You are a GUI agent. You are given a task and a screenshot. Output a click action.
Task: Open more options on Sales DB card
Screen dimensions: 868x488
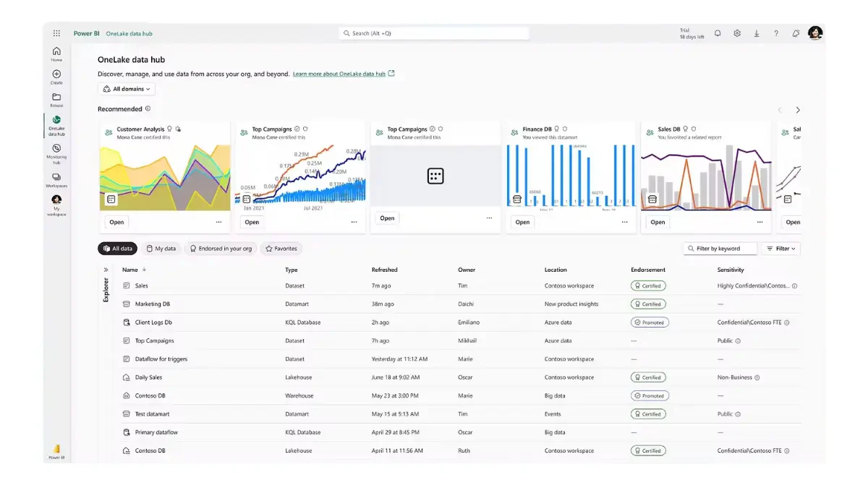click(759, 222)
